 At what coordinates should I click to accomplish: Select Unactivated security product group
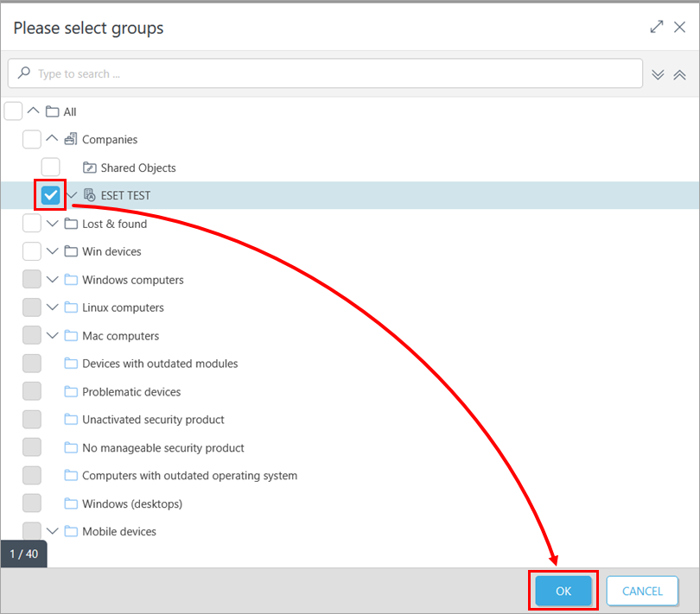pyautogui.click(x=153, y=420)
